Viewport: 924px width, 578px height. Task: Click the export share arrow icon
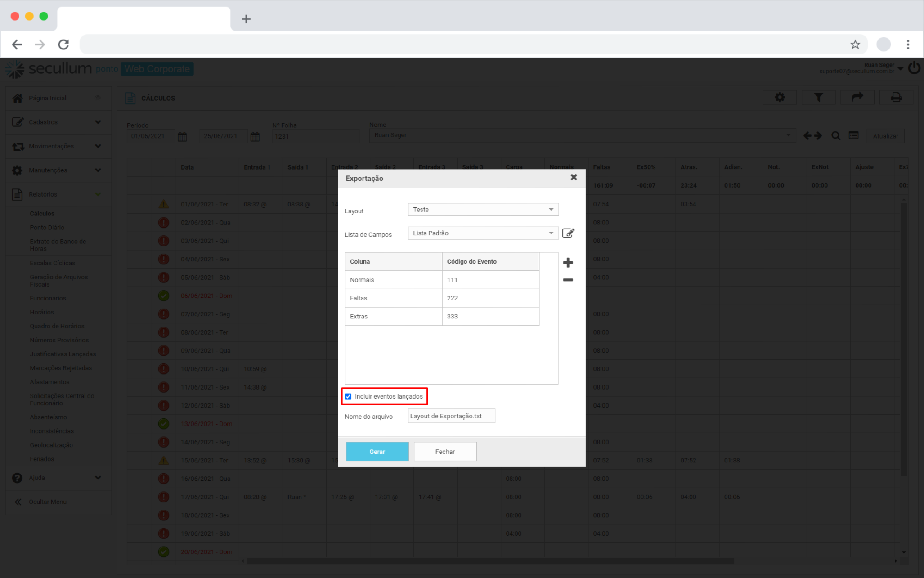pos(857,97)
